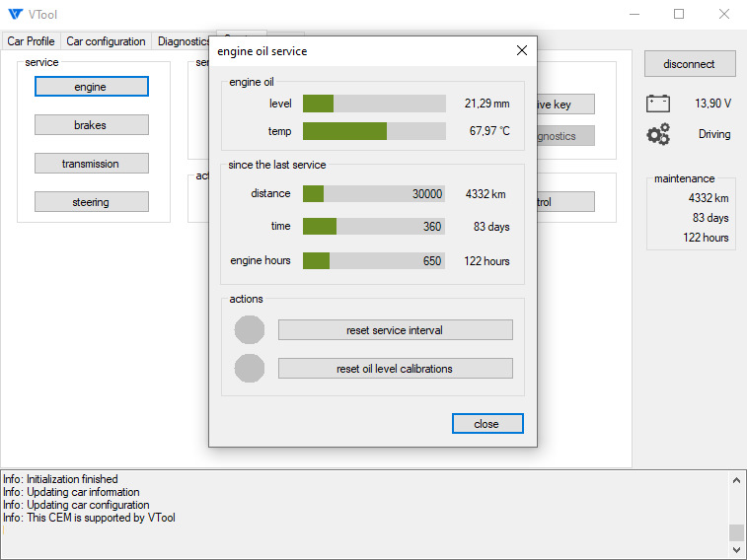Image resolution: width=747 pixels, height=560 pixels.
Task: Select the 4332 km value in the dialog
Action: point(486,193)
